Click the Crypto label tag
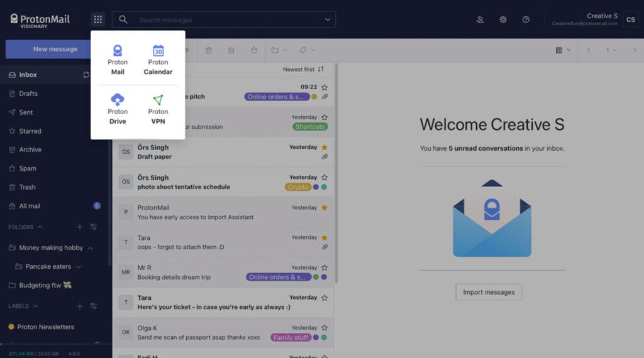Screen dimensions: 644x358 point(298,187)
